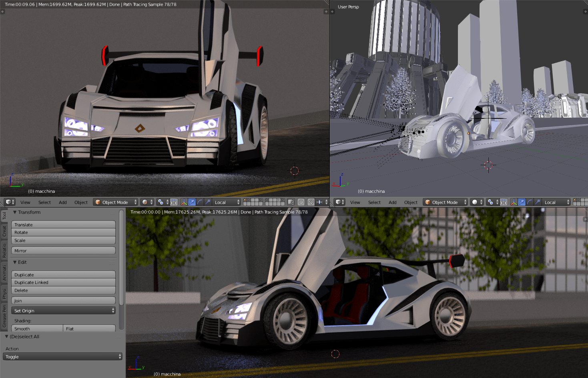This screenshot has height=378, width=588.
Task: Enable rotate manipulator in right viewport header
Action: (x=530, y=202)
